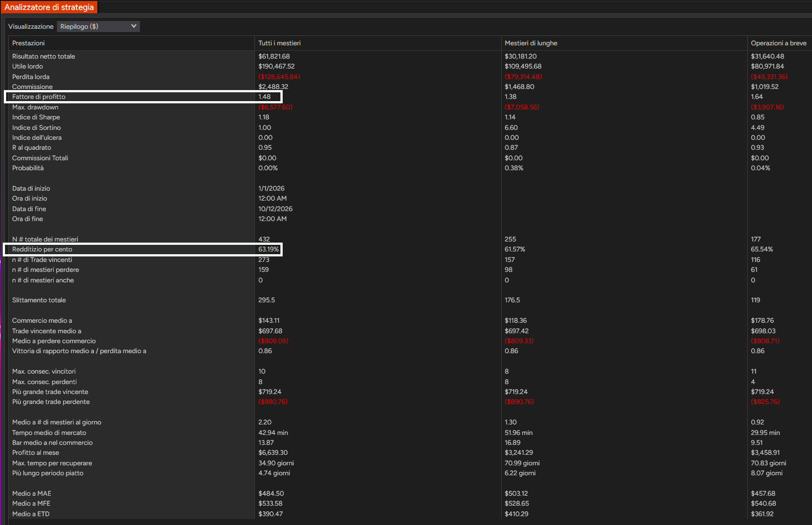
Task: Click the 1/1/2026 start date value
Action: 272,188
